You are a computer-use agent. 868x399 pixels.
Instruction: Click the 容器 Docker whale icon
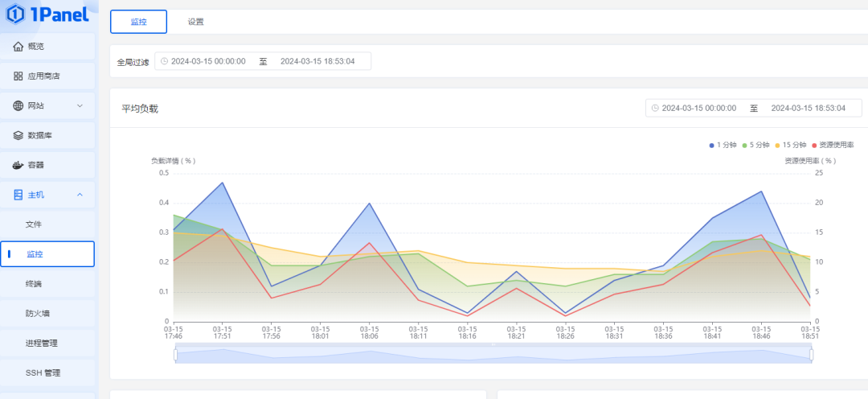tap(18, 165)
